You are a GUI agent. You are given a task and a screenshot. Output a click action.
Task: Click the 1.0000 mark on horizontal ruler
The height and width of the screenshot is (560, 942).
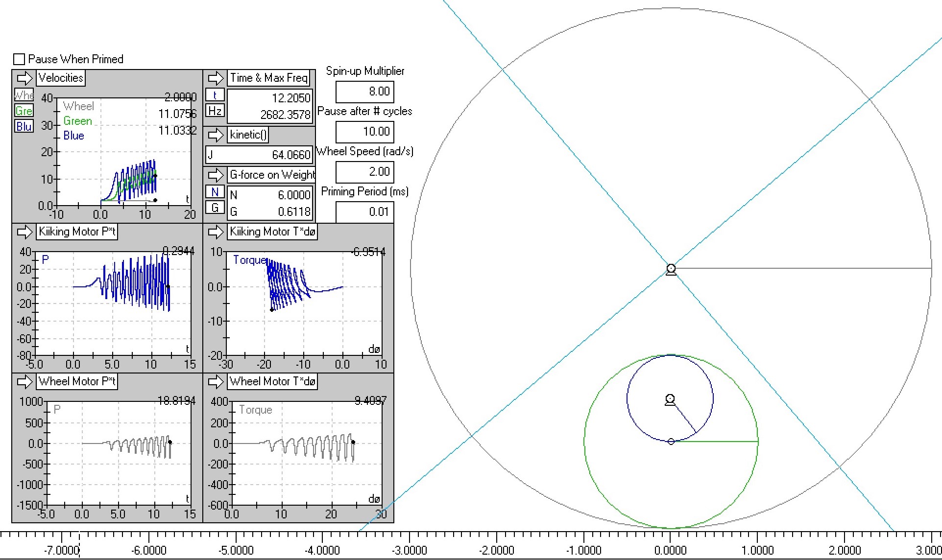[757, 550]
